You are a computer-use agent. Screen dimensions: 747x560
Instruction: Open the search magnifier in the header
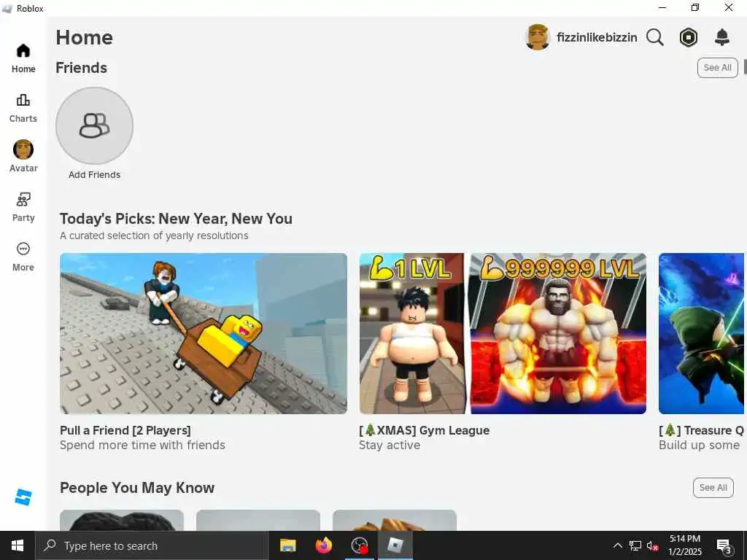tap(655, 37)
